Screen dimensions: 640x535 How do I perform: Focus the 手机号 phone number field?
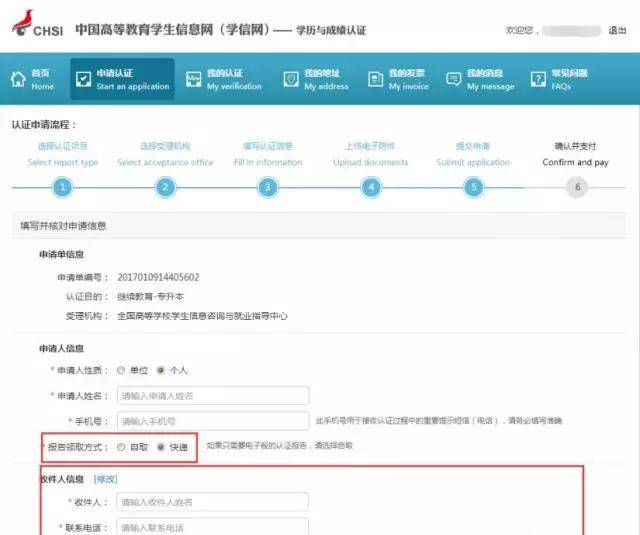(x=212, y=421)
